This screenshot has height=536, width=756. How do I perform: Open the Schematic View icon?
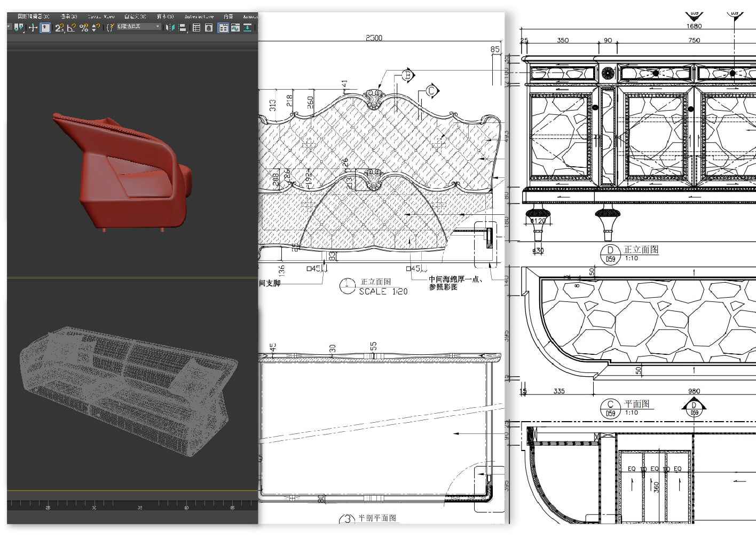point(248,28)
